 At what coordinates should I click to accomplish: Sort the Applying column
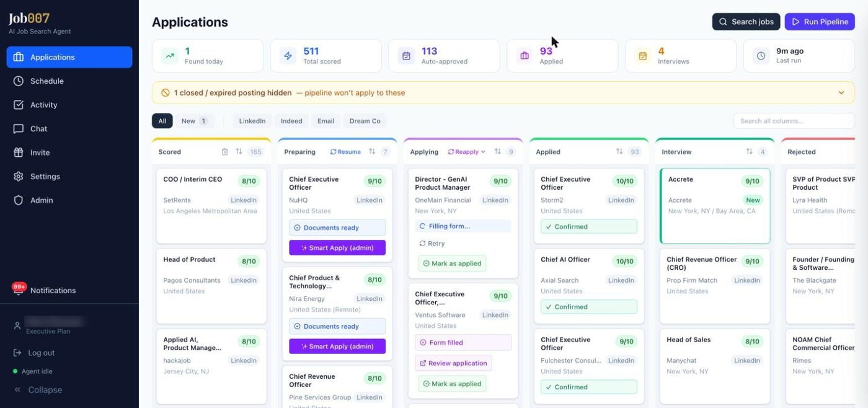[x=498, y=152]
